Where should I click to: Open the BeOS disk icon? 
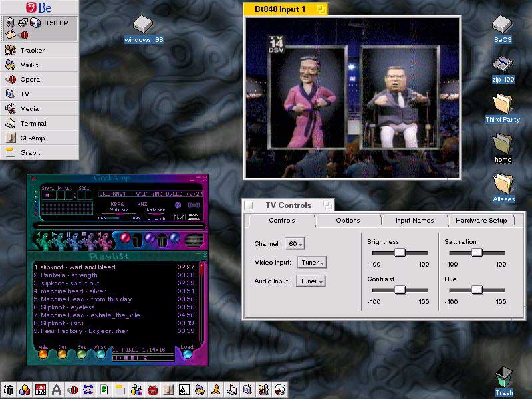pos(503,29)
